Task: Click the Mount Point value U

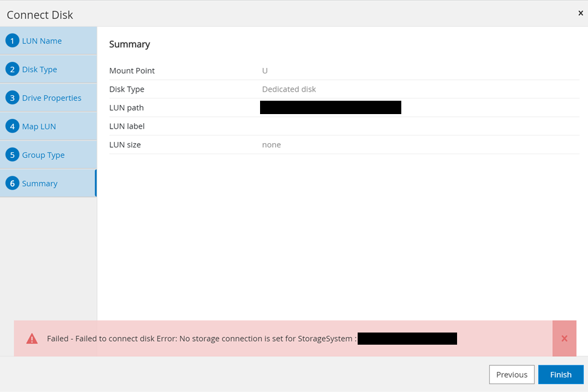Action: coord(265,71)
